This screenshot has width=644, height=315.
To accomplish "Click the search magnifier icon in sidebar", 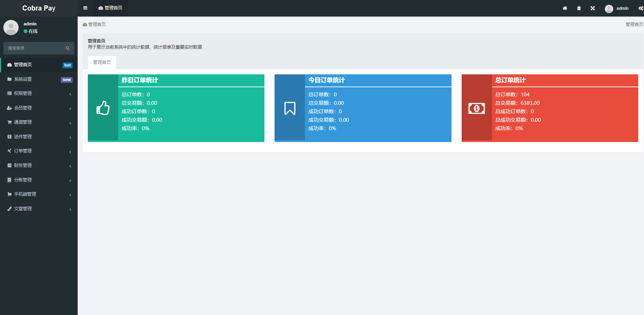I will click(68, 48).
